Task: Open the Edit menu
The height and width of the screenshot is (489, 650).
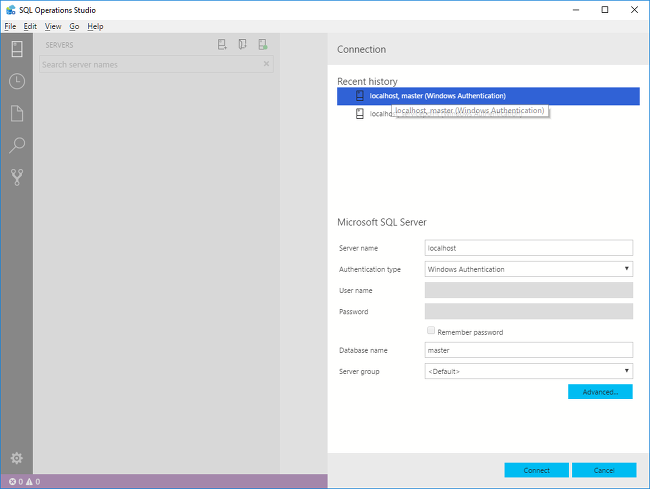Action: 30,27
